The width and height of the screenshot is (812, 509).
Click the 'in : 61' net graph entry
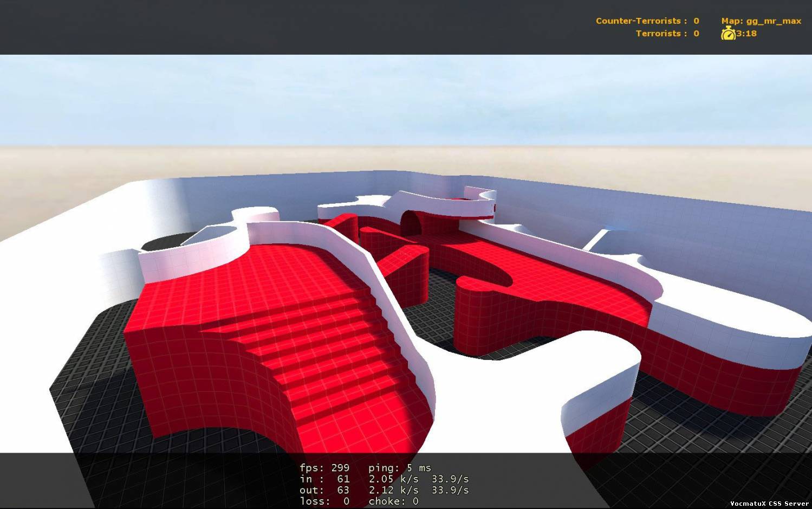point(324,479)
